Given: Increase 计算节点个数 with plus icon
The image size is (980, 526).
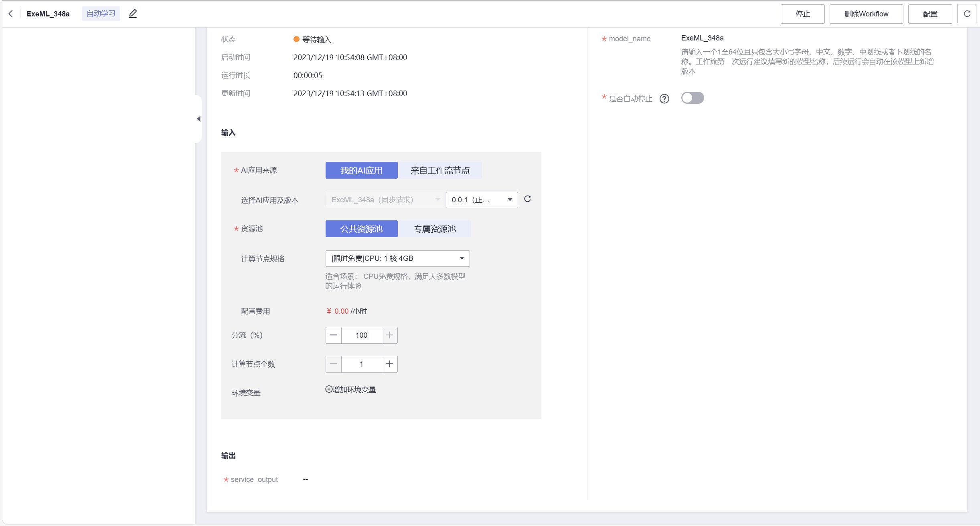Looking at the screenshot, I should (389, 364).
